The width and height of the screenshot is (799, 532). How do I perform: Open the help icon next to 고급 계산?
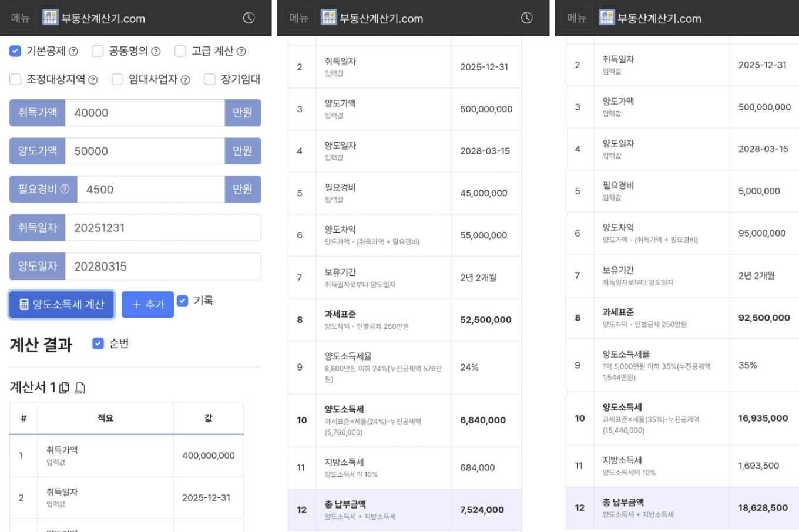click(241, 52)
